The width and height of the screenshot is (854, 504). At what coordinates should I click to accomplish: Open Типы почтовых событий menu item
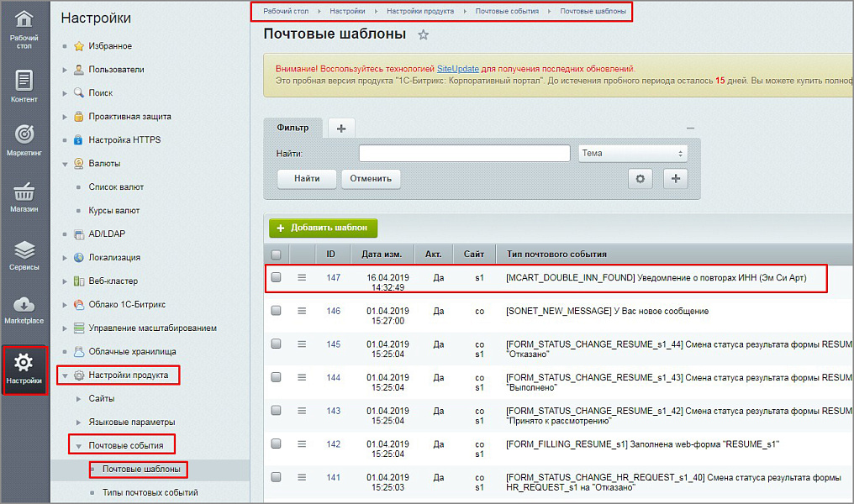click(x=150, y=492)
